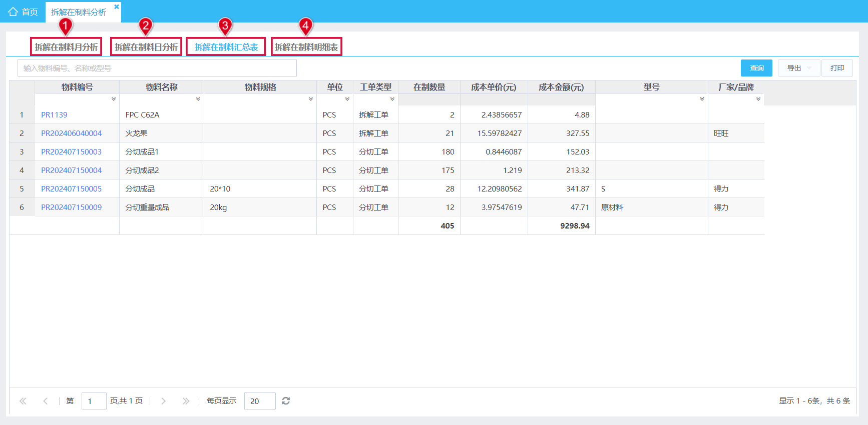The height and width of the screenshot is (425, 868).
Task: Click the 查询 search button
Action: [x=756, y=68]
